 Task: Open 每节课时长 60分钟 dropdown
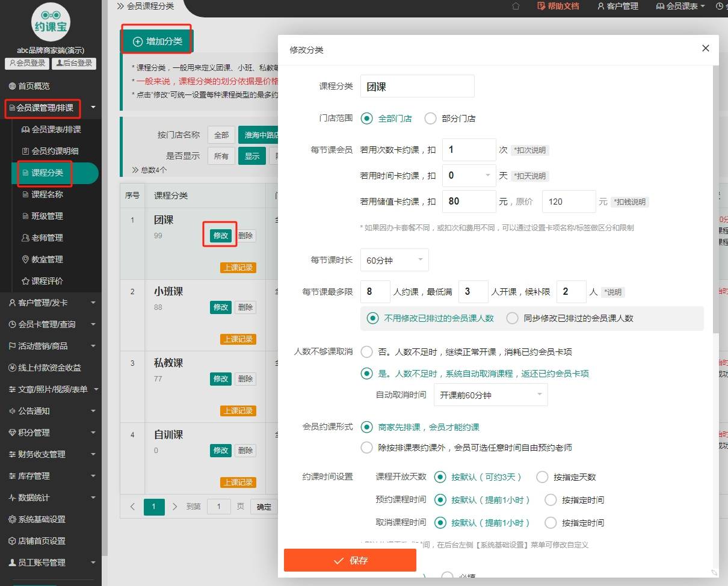pyautogui.click(x=395, y=261)
